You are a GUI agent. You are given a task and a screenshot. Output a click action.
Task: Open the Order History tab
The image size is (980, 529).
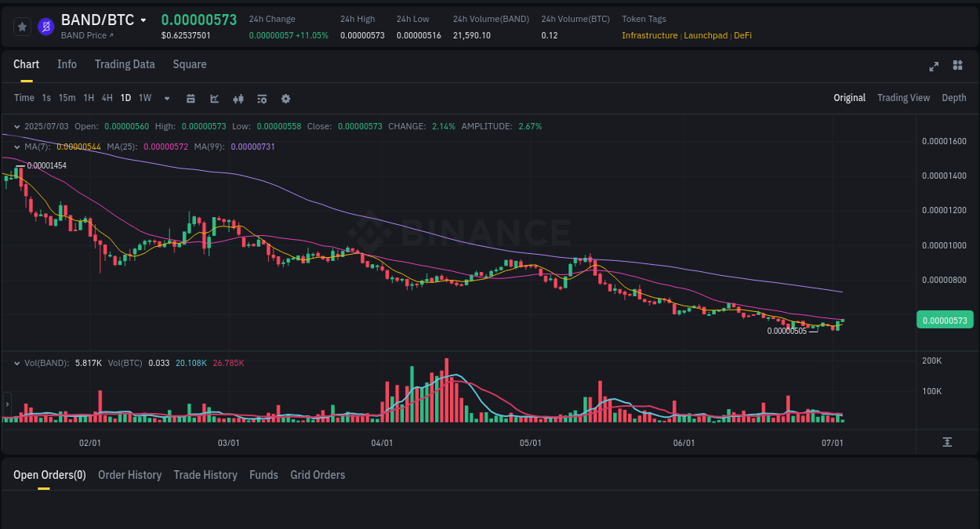point(129,475)
